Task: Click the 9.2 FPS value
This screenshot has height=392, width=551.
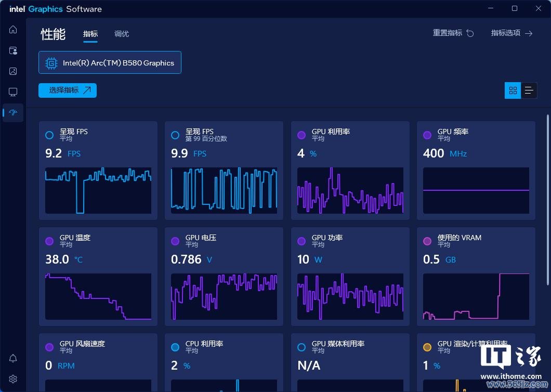Action: 63,153
